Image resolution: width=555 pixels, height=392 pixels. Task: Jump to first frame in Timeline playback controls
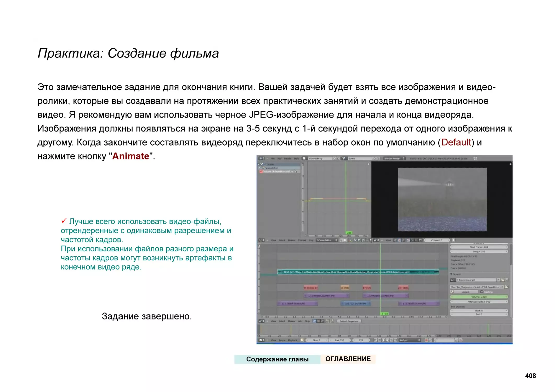click(x=376, y=340)
